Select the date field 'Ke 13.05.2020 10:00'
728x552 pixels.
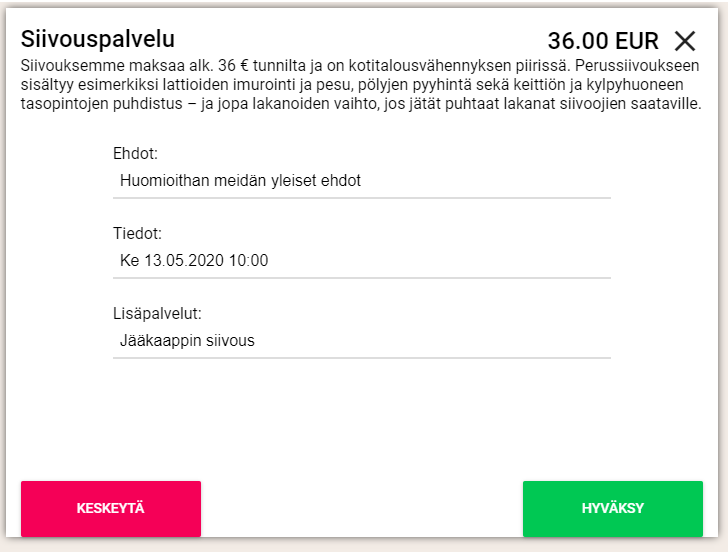pos(361,261)
